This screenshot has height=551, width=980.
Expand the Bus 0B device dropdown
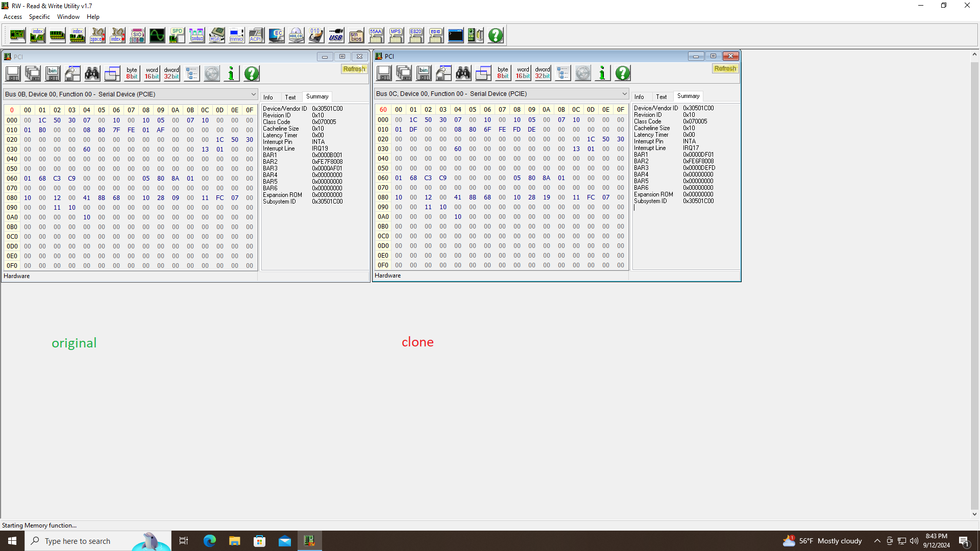(253, 94)
